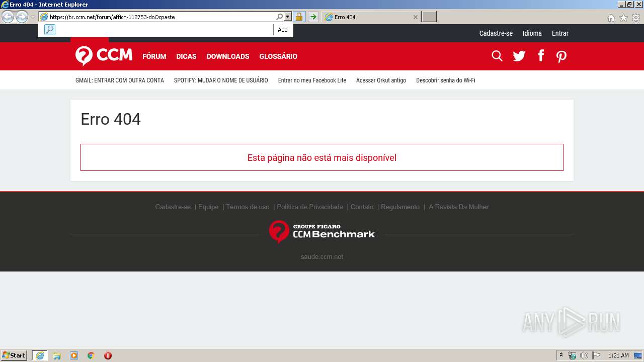Open Favorites star icon
This screenshot has width=644, height=362.
tap(623, 18)
